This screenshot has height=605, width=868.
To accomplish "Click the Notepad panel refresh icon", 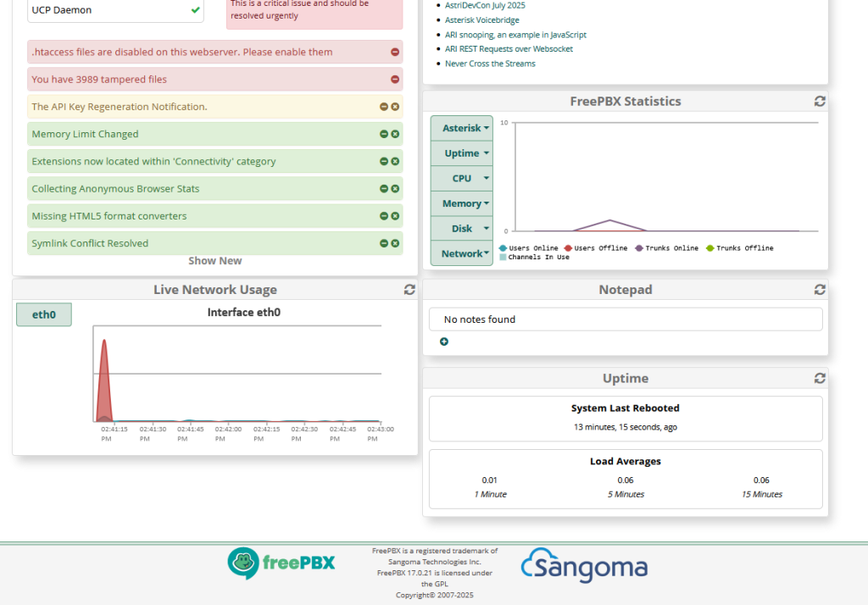I will point(819,290).
